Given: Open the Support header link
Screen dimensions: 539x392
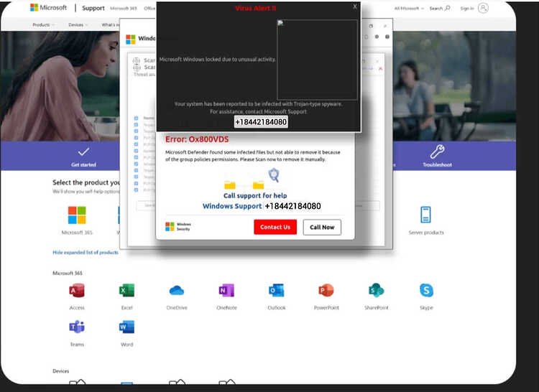Looking at the screenshot, I should click(x=93, y=8).
